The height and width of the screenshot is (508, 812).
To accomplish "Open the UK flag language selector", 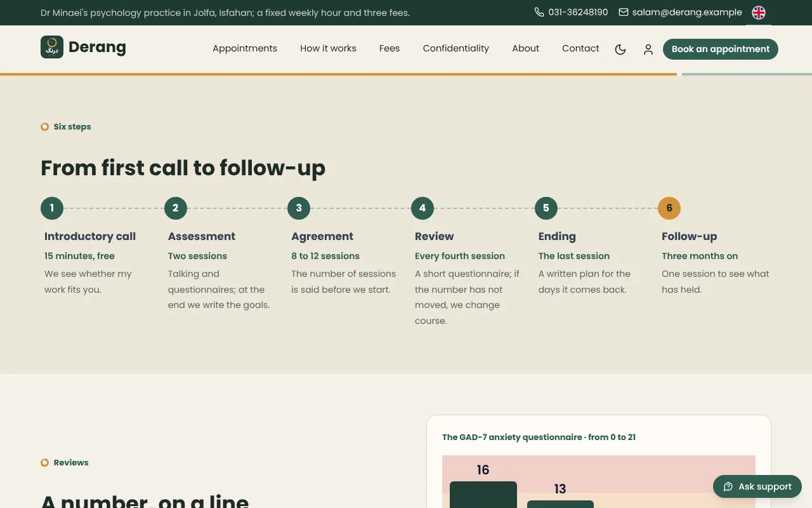I will 759,13.
